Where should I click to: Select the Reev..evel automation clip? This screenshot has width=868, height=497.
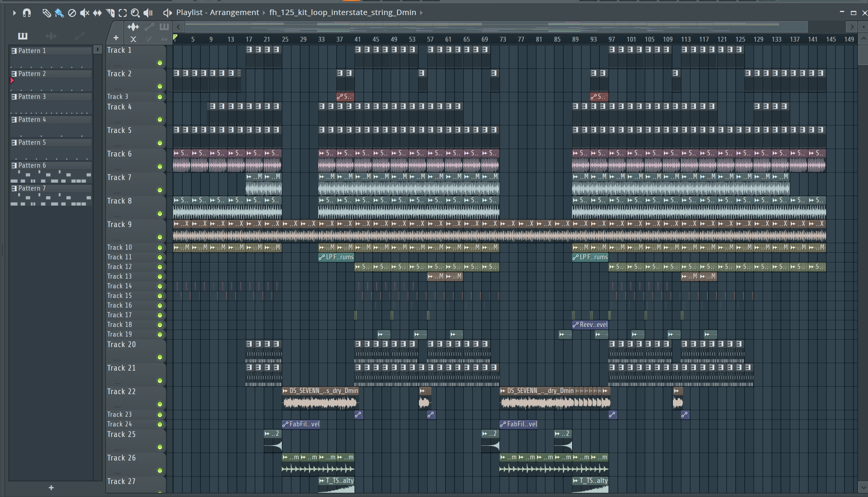point(590,325)
